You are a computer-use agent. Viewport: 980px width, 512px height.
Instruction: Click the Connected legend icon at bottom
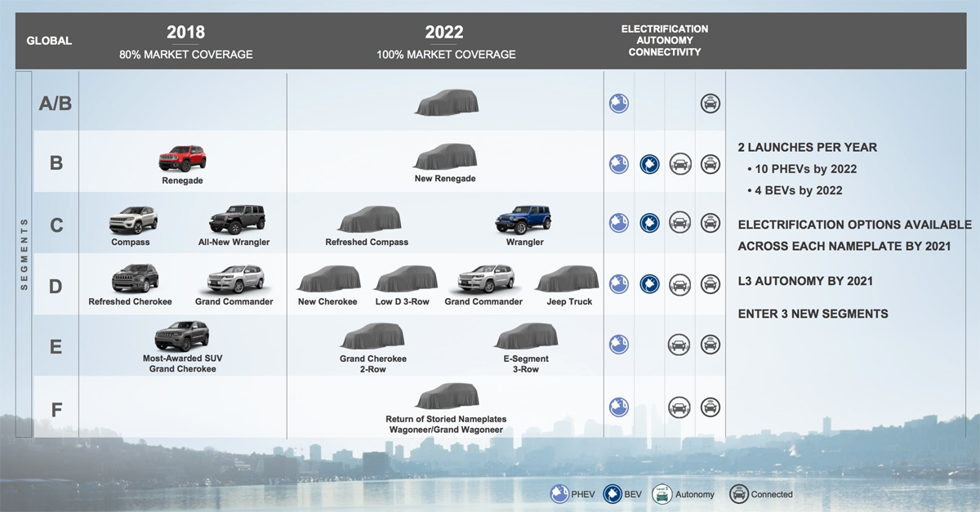click(740, 494)
